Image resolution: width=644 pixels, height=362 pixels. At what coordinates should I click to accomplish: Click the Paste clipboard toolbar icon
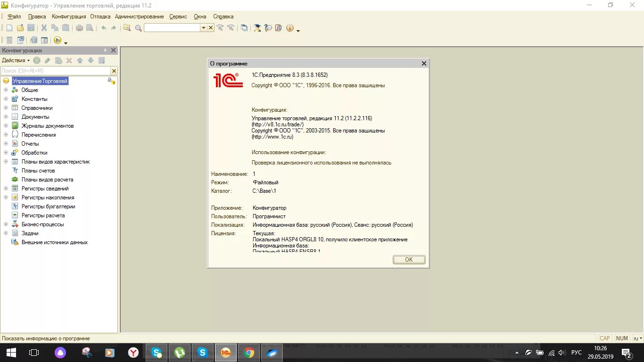pyautogui.click(x=66, y=28)
